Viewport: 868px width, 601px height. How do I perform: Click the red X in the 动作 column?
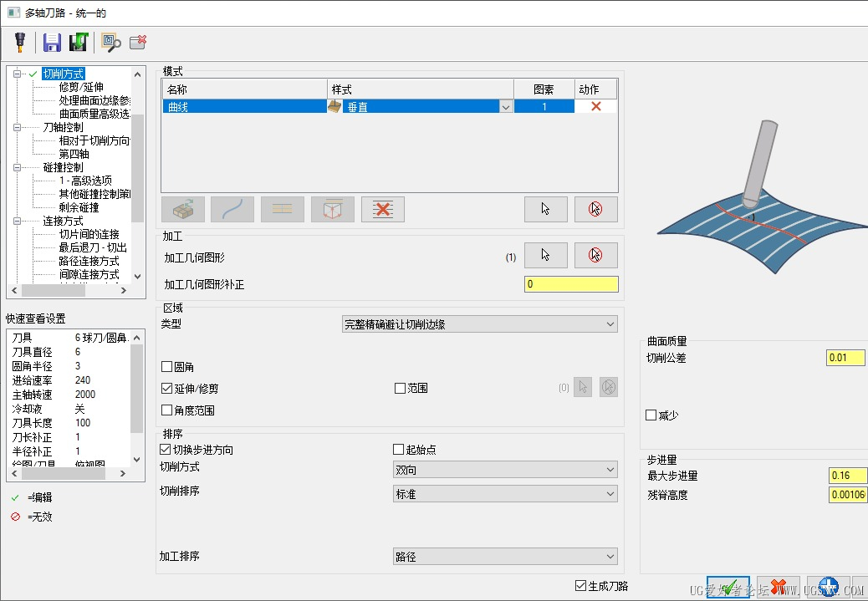(595, 106)
